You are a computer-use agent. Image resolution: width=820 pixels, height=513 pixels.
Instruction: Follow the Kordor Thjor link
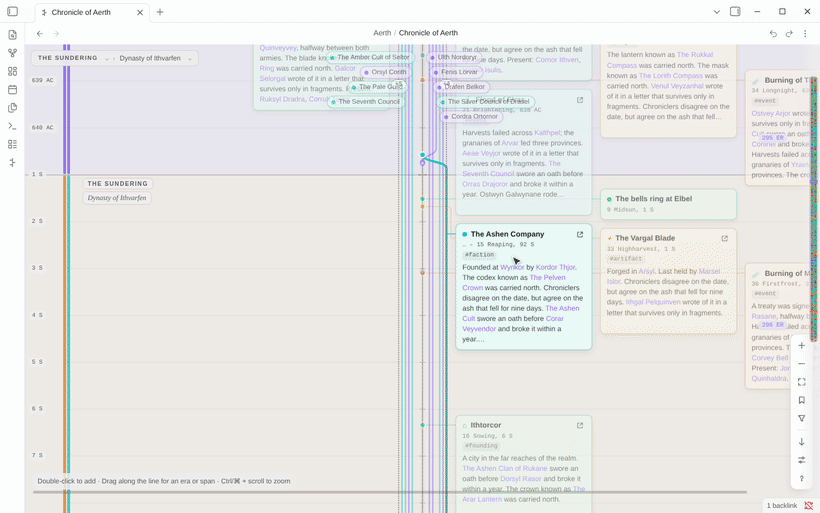click(x=555, y=267)
